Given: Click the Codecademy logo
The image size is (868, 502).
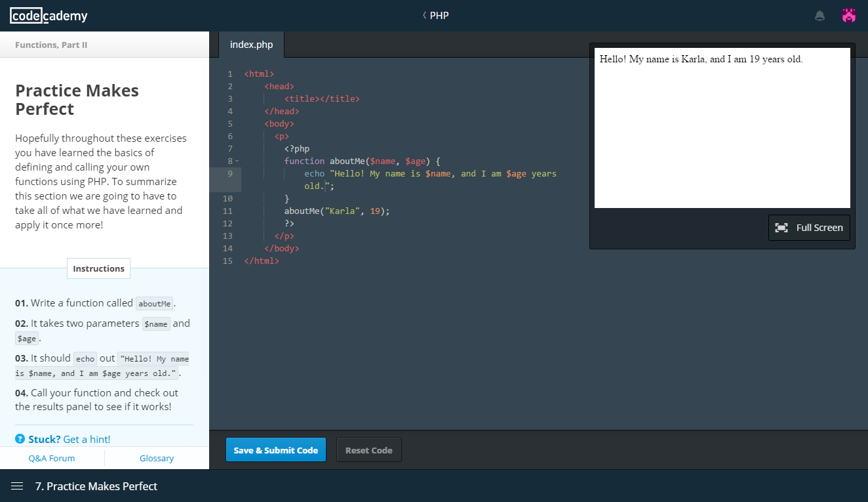Looking at the screenshot, I should pyautogui.click(x=49, y=16).
